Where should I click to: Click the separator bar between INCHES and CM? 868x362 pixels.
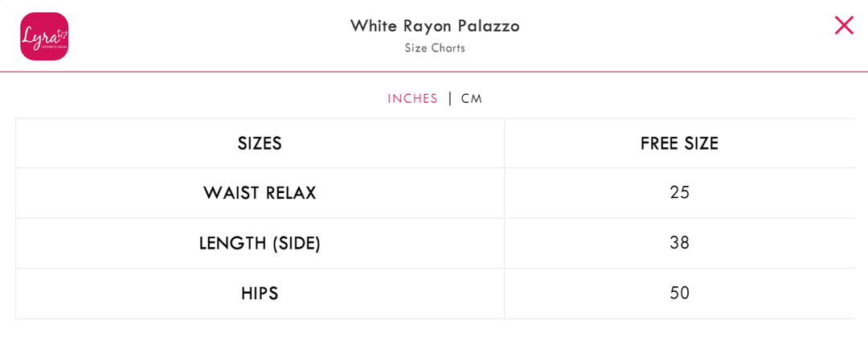click(x=450, y=99)
